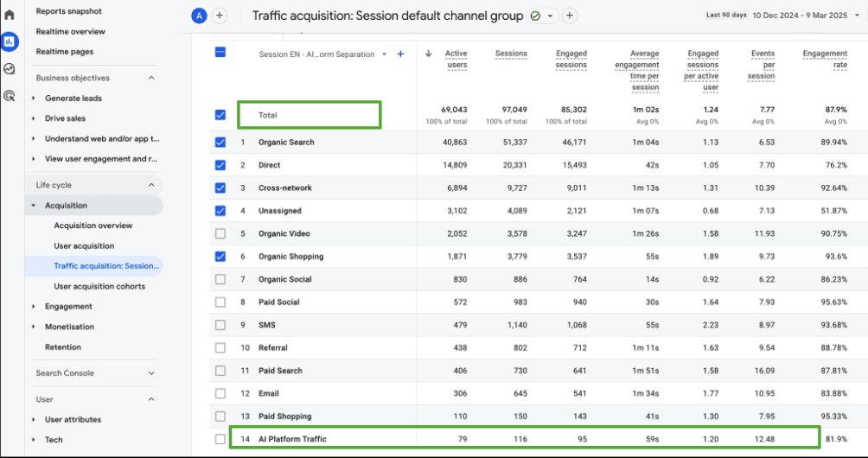Screen dimensions: 868x458
Task: Uncheck the Organic Search row checkbox
Action: coord(220,142)
